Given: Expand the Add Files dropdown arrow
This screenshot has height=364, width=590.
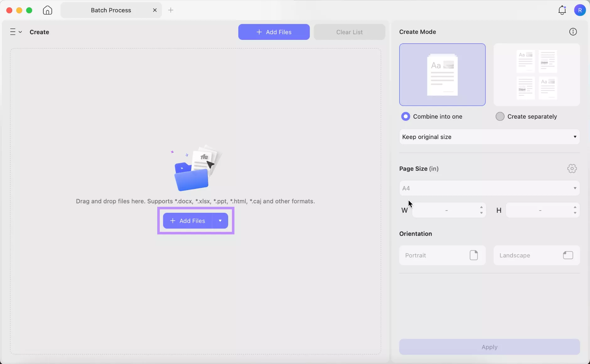Looking at the screenshot, I should 220,221.
